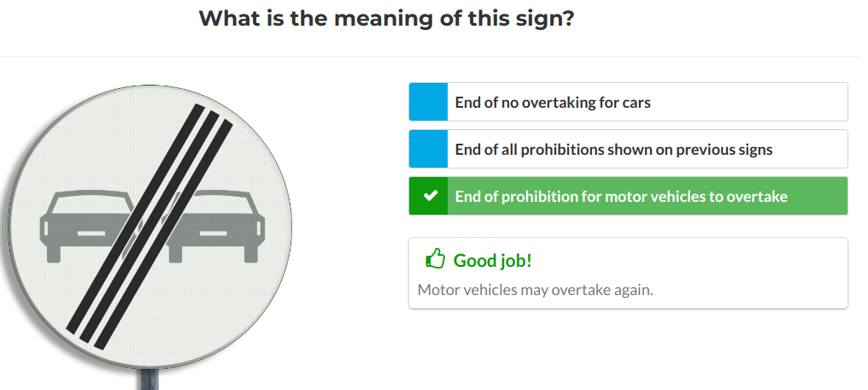This screenshot has height=390, width=868.
Task: Choose answer 'End of no overtaking for cars'
Action: (552, 103)
